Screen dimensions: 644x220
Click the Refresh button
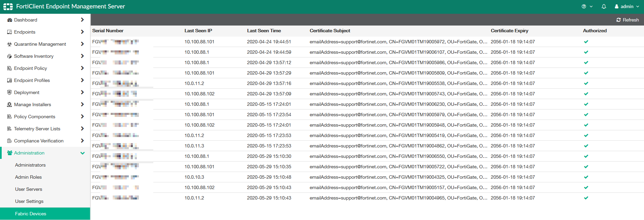click(628, 20)
